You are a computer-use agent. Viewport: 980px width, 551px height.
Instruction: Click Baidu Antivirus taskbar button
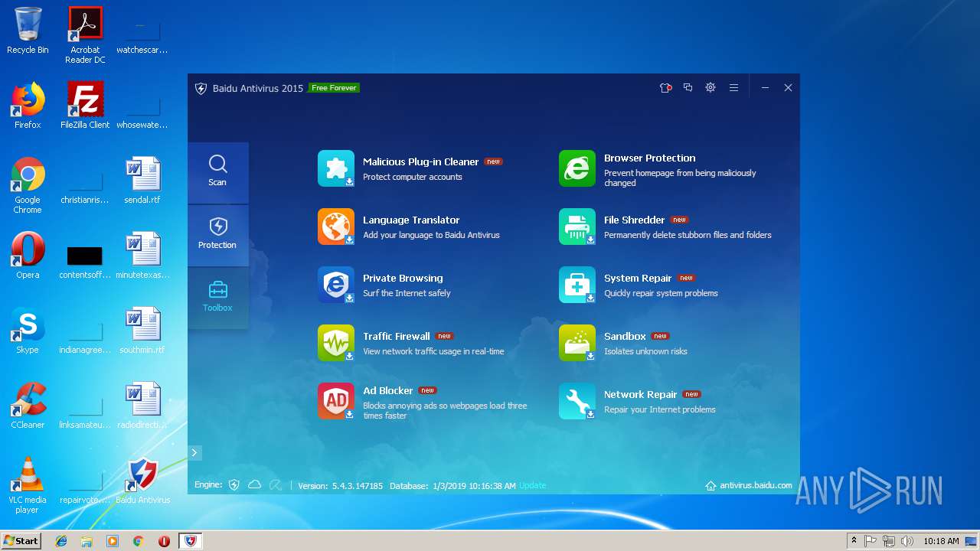pos(190,541)
